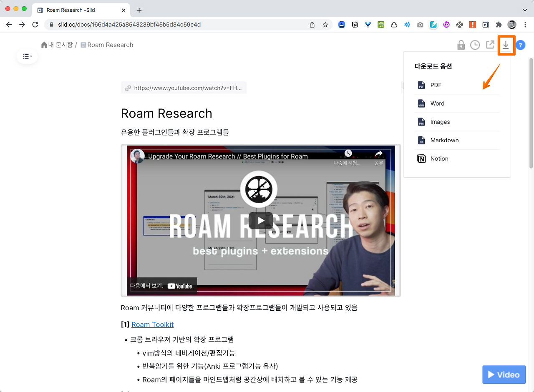This screenshot has width=534, height=392.
Task: Open the Extensions puzzle menu
Action: 499,25
